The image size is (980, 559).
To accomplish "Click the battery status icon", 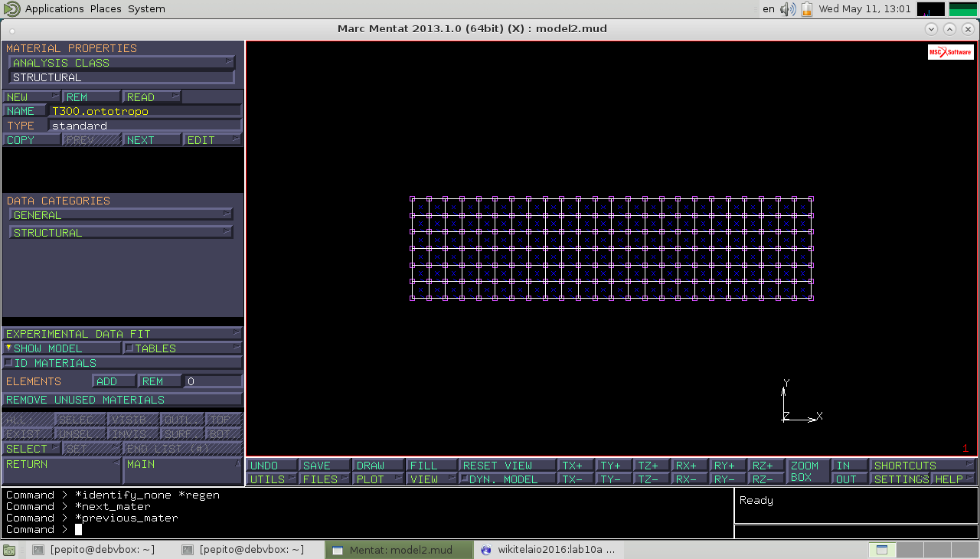I will (806, 9).
